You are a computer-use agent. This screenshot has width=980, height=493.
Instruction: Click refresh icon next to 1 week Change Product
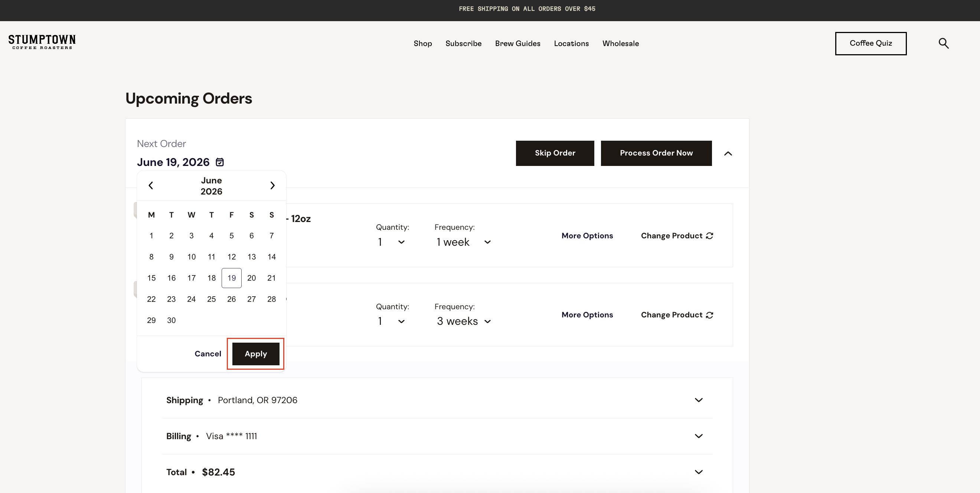coord(709,236)
